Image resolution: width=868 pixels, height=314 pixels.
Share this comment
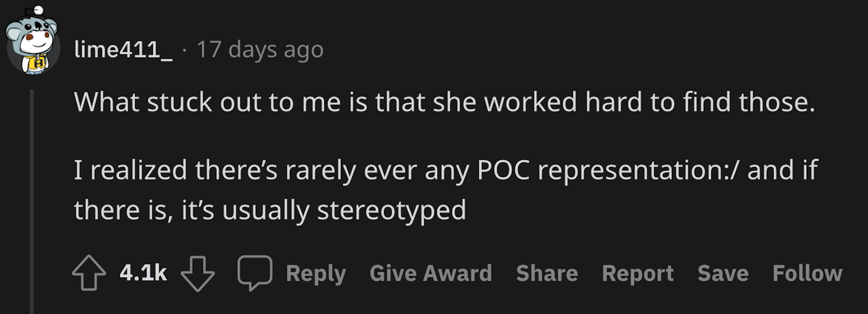click(547, 273)
